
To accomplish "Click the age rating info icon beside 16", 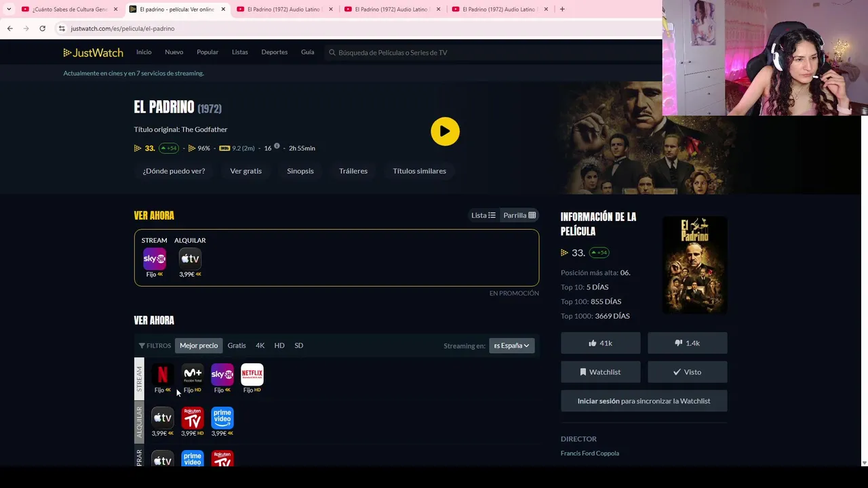I will 277,146.
